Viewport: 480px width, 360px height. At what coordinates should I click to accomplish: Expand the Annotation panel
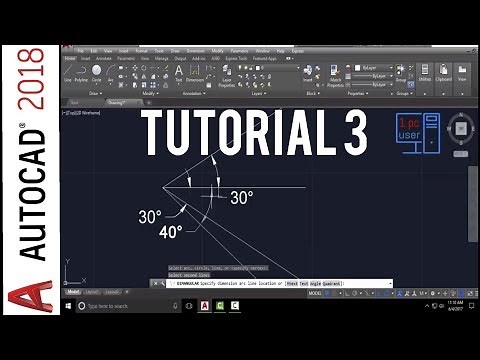click(x=194, y=93)
